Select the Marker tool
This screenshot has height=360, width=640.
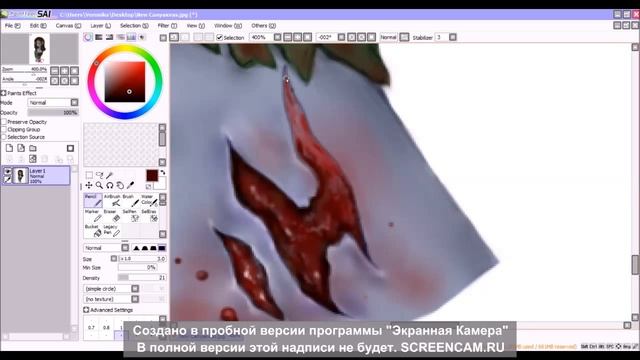(x=93, y=216)
